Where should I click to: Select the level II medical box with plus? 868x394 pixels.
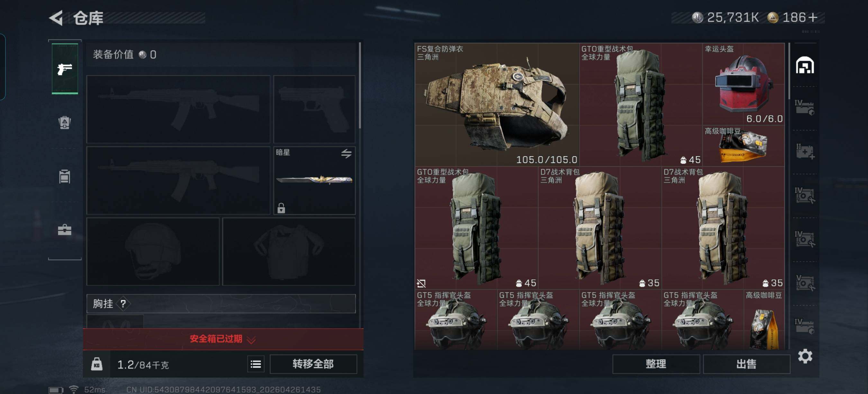(x=805, y=152)
